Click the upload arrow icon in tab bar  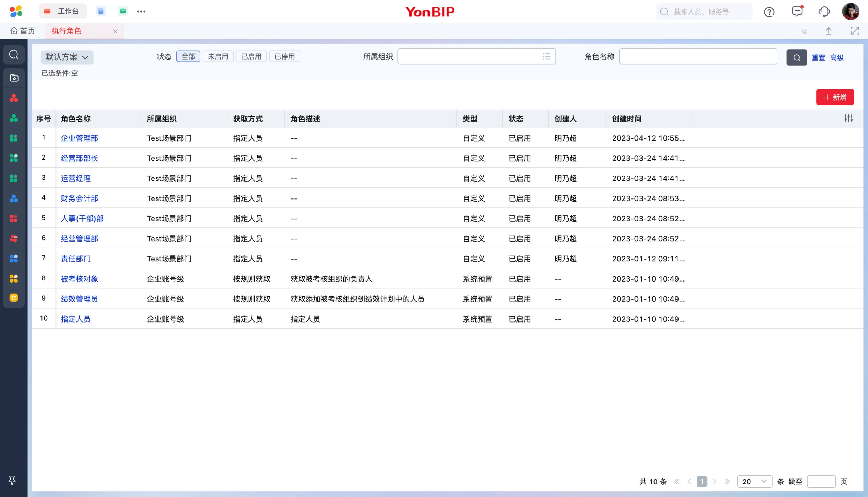[828, 31]
